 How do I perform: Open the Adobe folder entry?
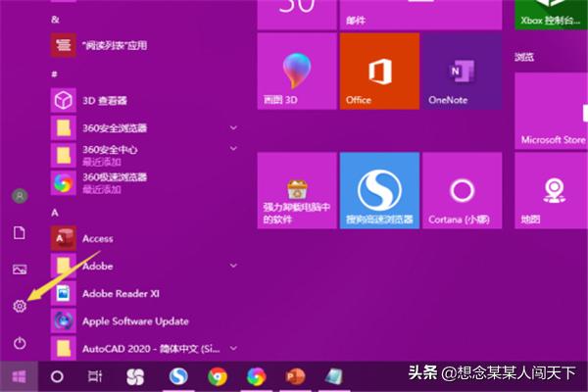coord(146,266)
